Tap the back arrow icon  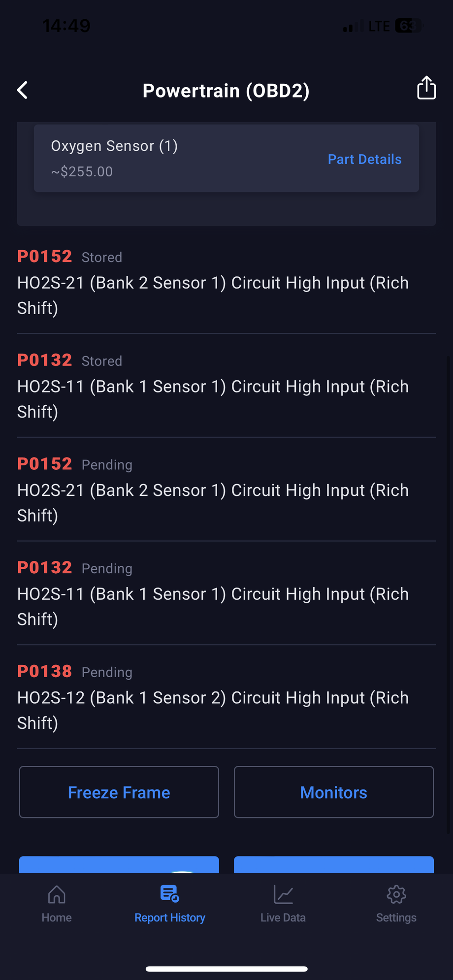(23, 90)
